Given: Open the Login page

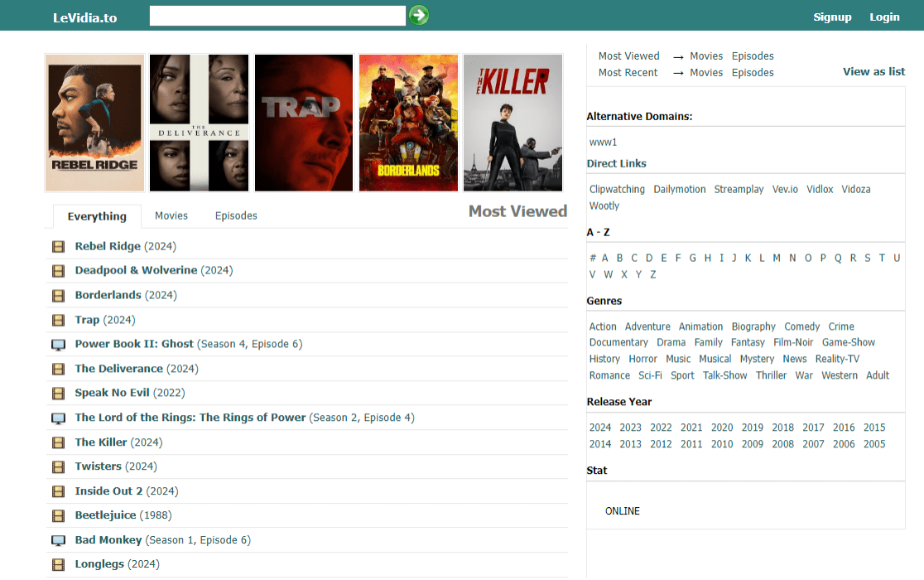Looking at the screenshot, I should [x=884, y=17].
